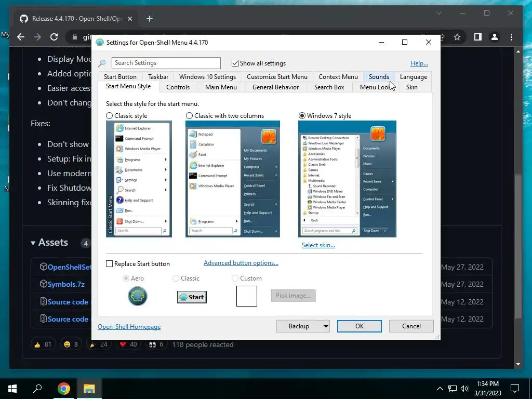This screenshot has width=532, height=399.
Task: Click the heart reaction on GitHub page
Action: (x=128, y=344)
